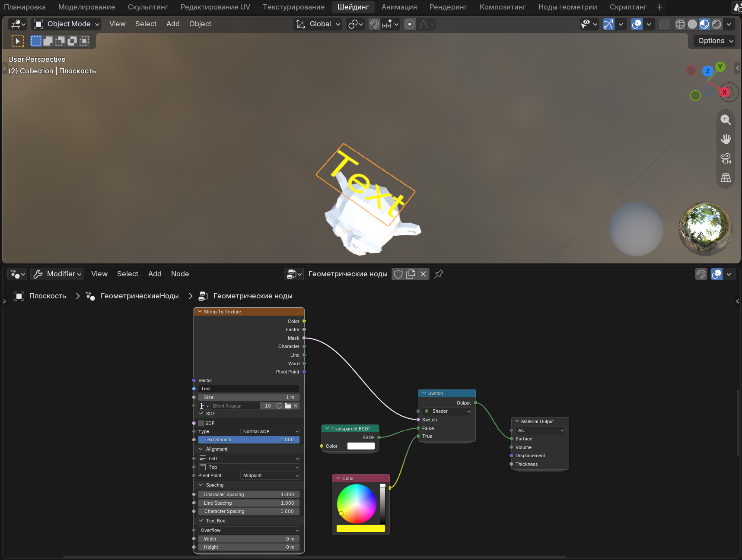Click the yellow color swatch in Color node

[x=361, y=528]
